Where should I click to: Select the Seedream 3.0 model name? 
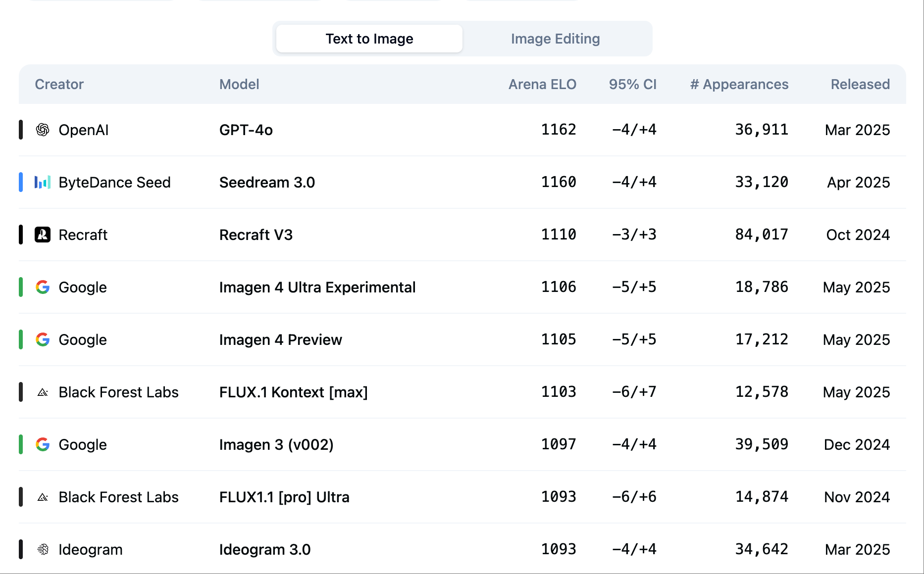point(267,182)
